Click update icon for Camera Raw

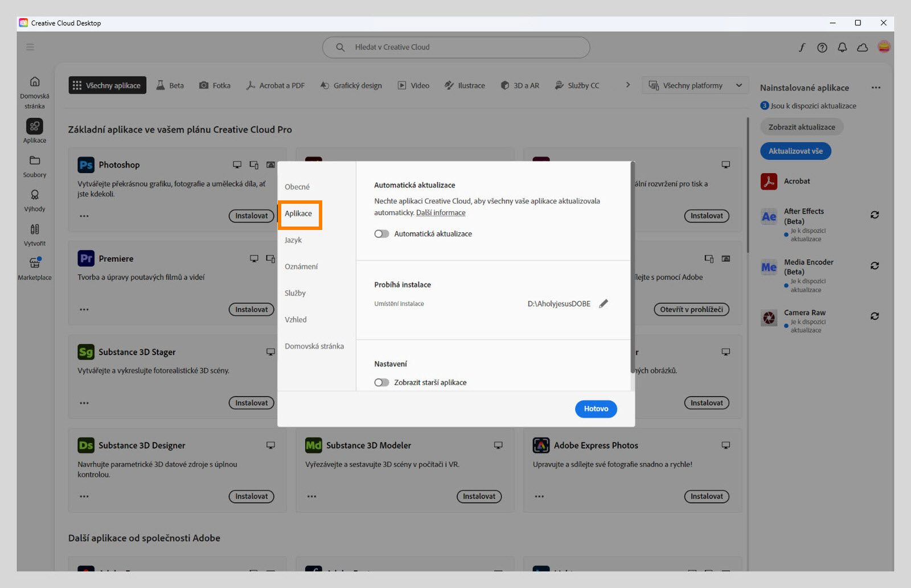pos(875,316)
